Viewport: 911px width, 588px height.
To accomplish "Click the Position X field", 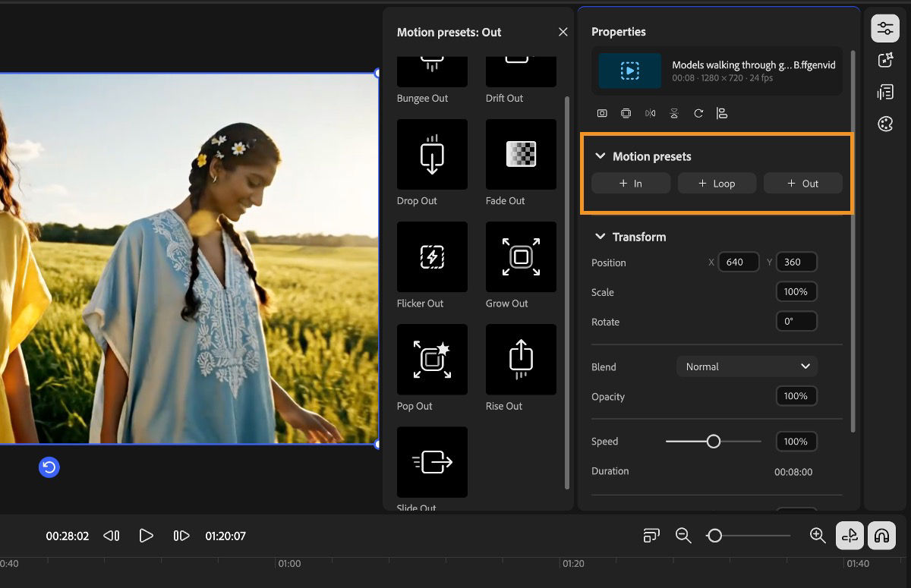I will pos(739,262).
